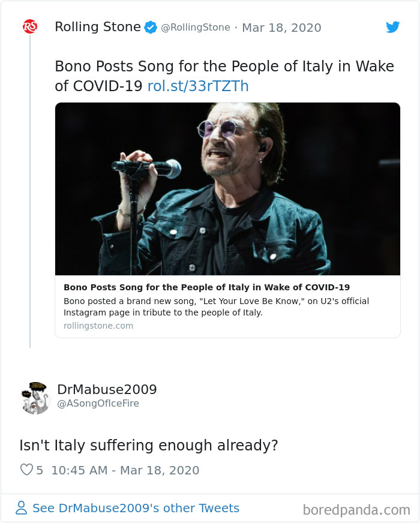This screenshot has height=523, width=420.
Task: Click the rollingstone.com domain in card
Action: click(x=98, y=326)
